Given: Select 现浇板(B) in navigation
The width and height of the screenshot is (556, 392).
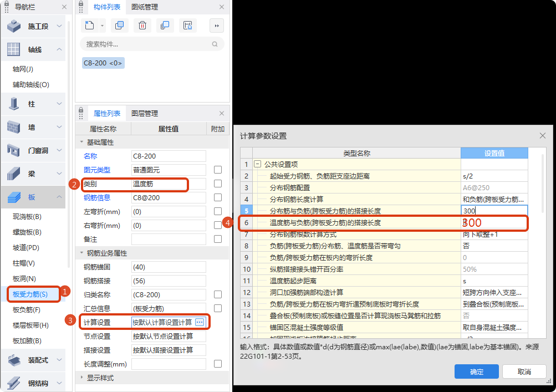Looking at the screenshot, I should click(27, 216).
